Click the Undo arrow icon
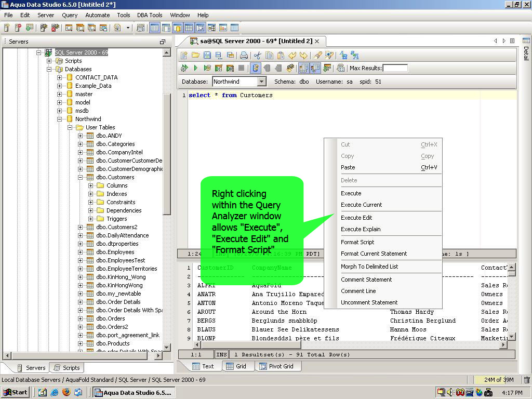The height and width of the screenshot is (399, 532). pyautogui.click(x=292, y=55)
